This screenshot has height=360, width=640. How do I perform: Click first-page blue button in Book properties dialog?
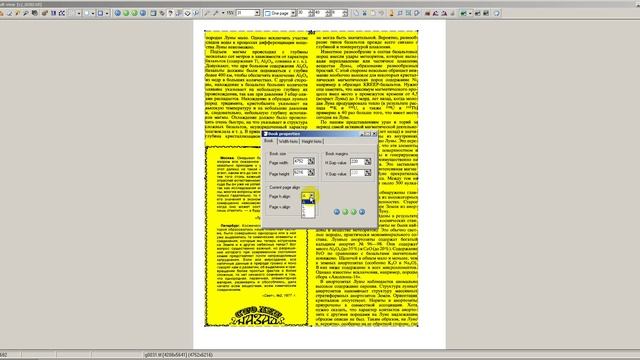pyautogui.click(x=337, y=212)
